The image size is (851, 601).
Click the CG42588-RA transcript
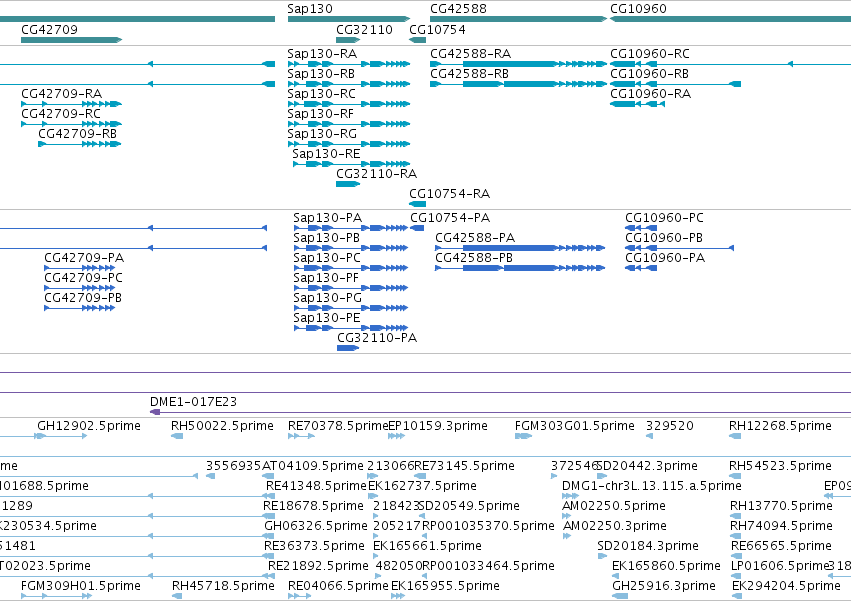(518, 64)
